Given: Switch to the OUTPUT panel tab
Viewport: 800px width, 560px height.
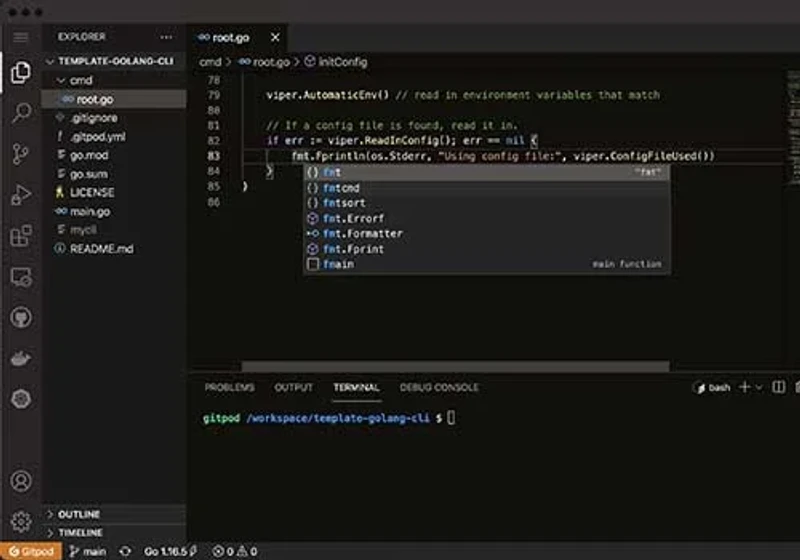Looking at the screenshot, I should [293, 388].
